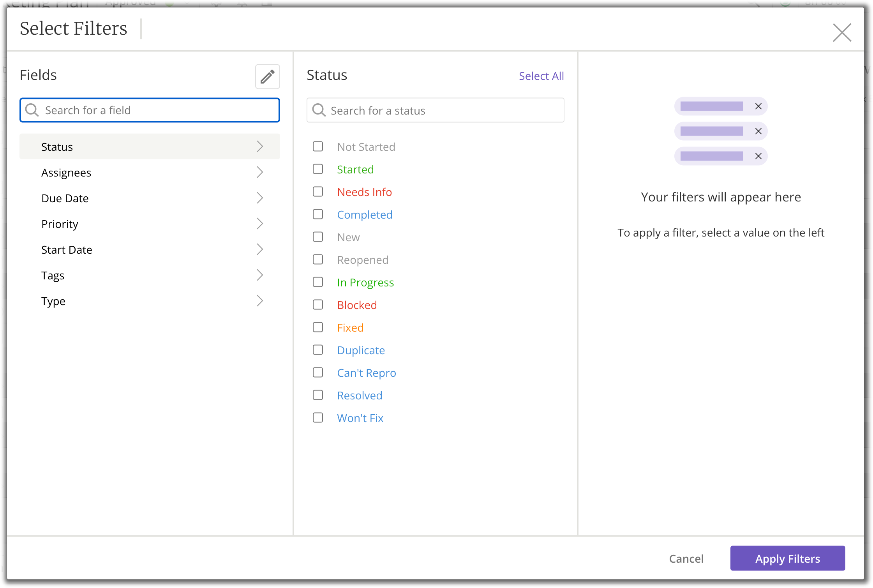This screenshot has height=588, width=873.
Task: Toggle the checkbox for Completed status
Action: pyautogui.click(x=318, y=214)
